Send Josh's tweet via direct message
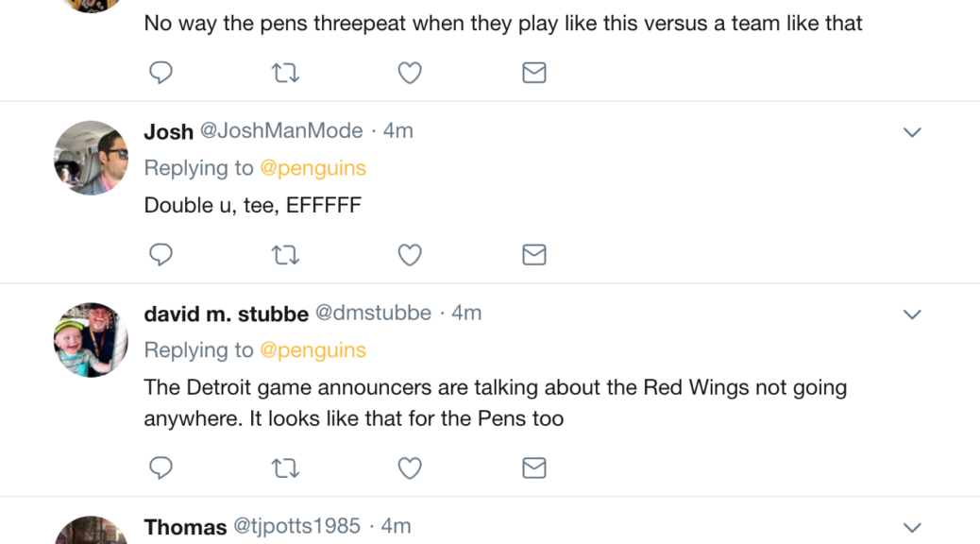The width and height of the screenshot is (980, 544). click(534, 255)
